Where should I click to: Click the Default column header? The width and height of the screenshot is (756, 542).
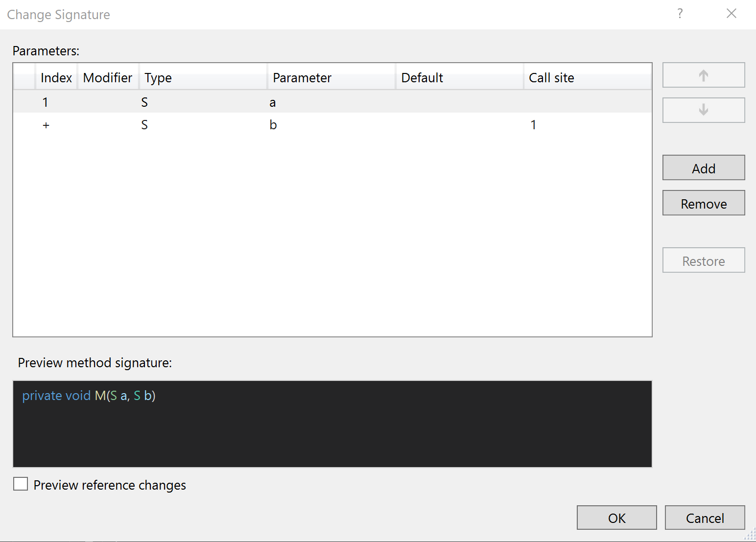pyautogui.click(x=422, y=77)
